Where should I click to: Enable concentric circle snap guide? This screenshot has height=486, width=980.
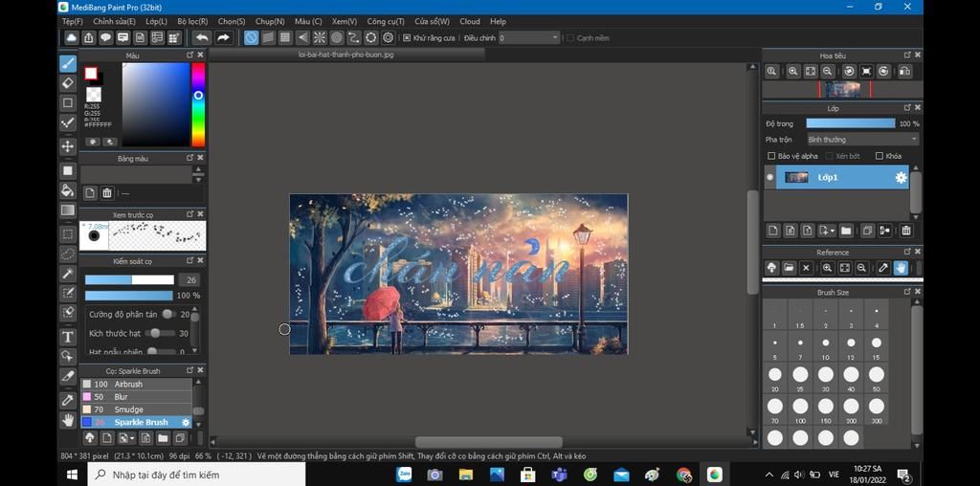[x=337, y=37]
